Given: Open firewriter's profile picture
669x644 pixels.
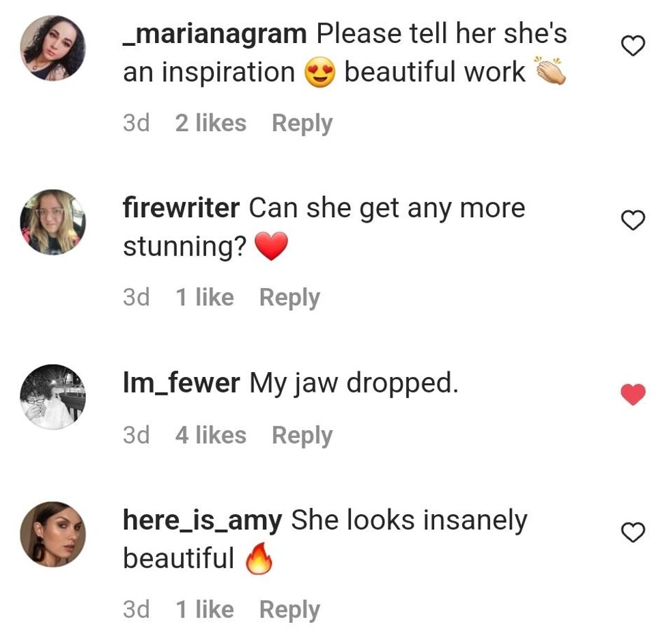Looking at the screenshot, I should 53,222.
